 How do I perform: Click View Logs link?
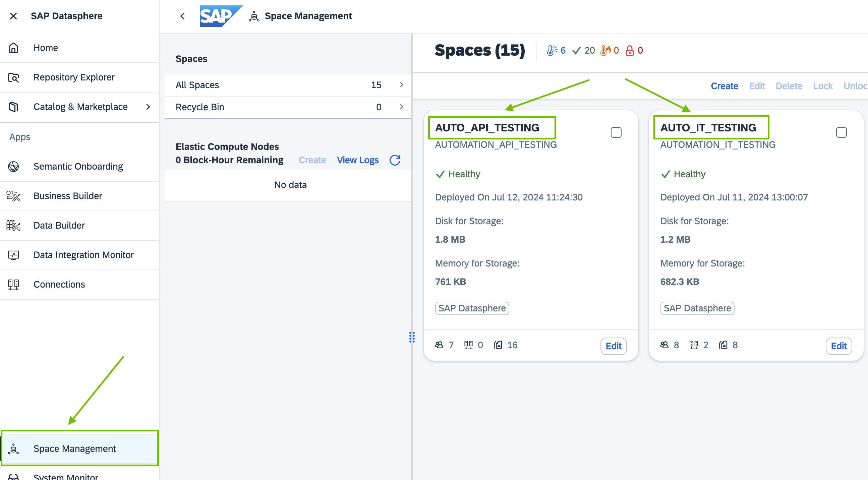[357, 160]
